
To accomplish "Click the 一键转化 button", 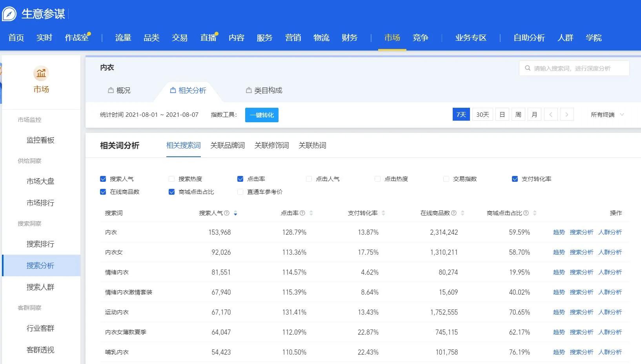I will (x=262, y=115).
